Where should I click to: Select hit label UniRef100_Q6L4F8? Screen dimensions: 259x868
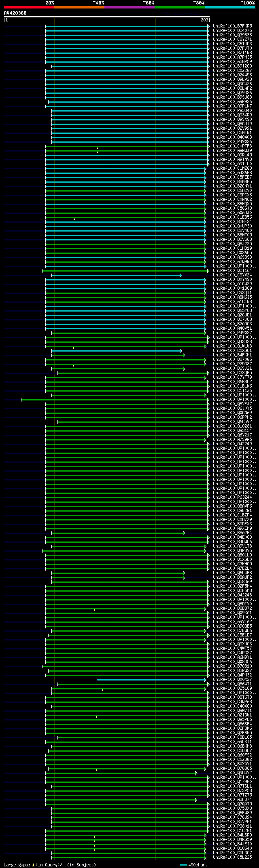tap(232, 573)
